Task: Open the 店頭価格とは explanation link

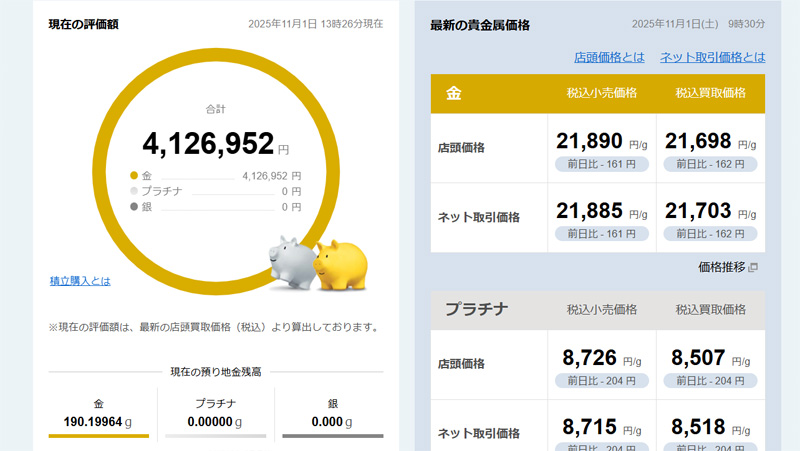Action: [x=609, y=57]
